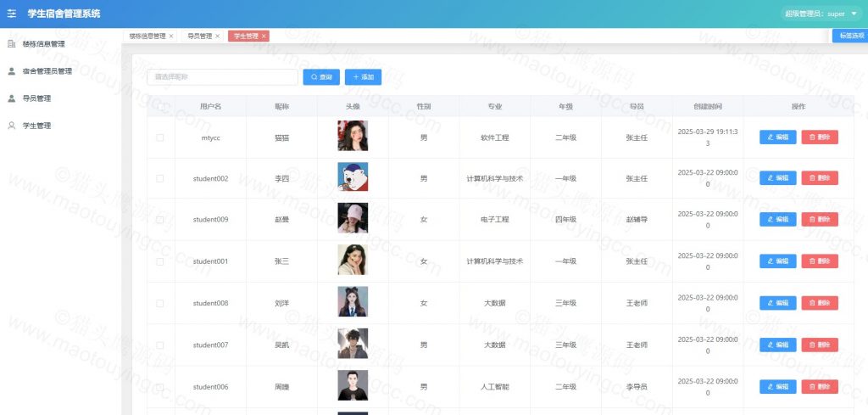Delete the student007 row
Screen dimensions: 868x415
coord(820,345)
